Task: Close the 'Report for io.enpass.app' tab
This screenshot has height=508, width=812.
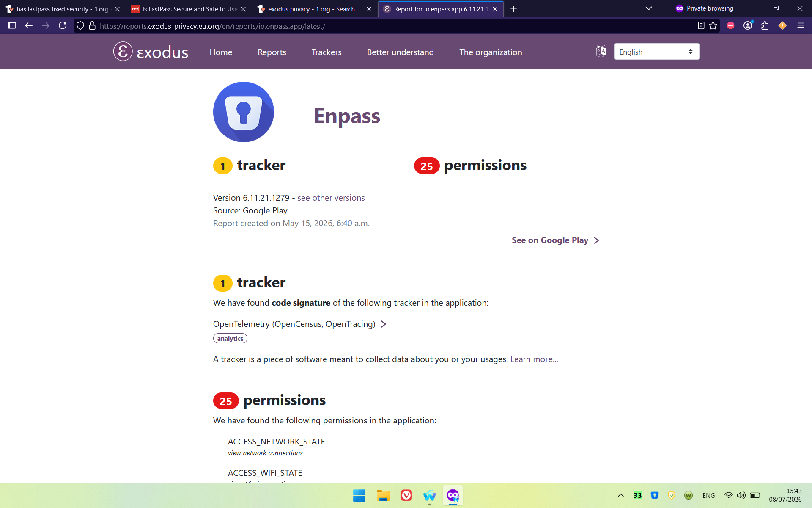Action: pyautogui.click(x=495, y=9)
